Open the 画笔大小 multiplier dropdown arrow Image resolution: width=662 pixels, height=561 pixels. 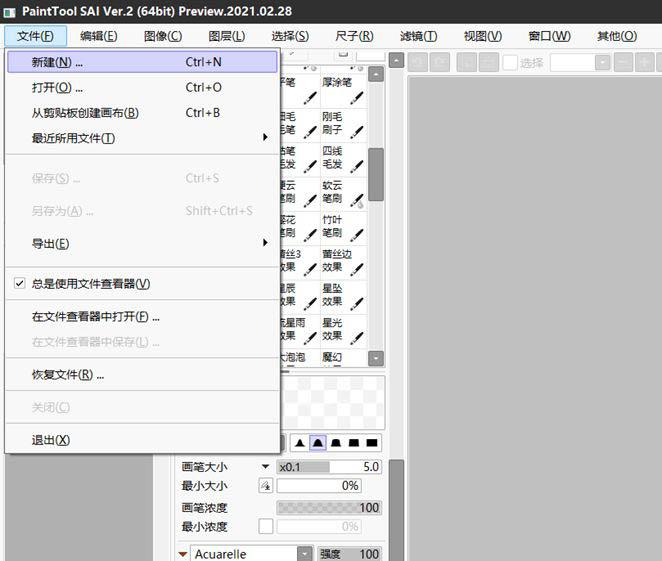265,467
